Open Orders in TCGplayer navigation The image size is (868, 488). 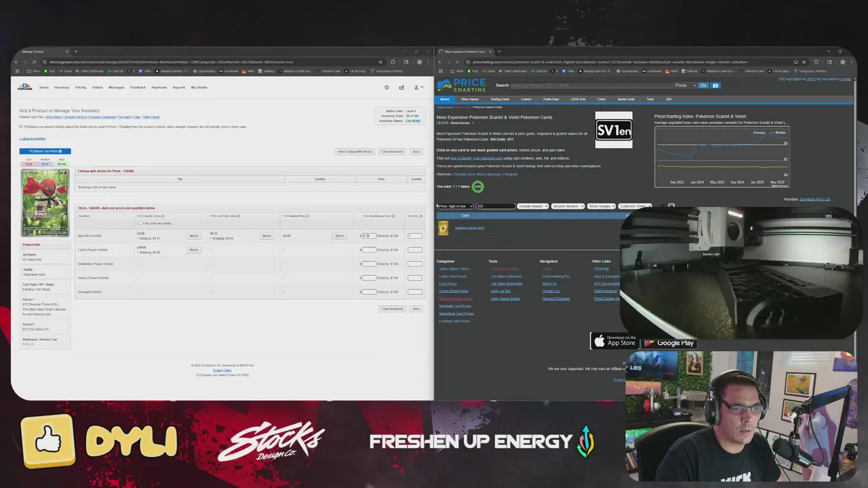point(98,87)
